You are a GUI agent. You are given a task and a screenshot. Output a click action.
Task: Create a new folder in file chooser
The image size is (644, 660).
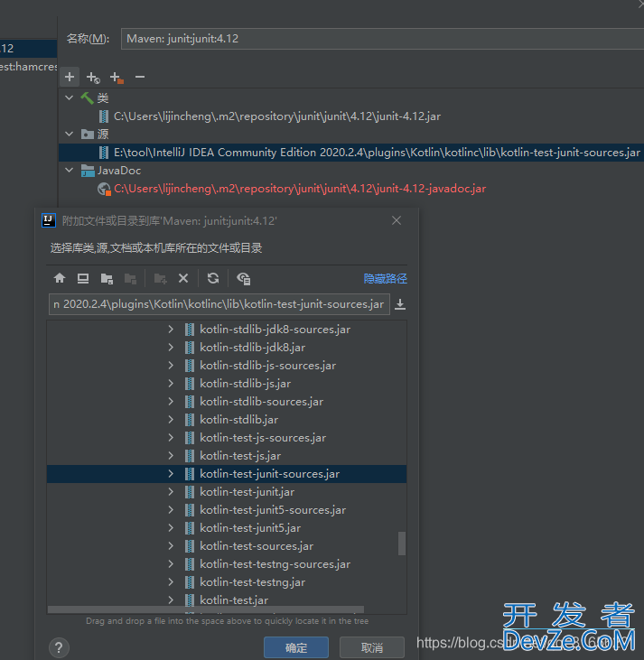click(160, 278)
